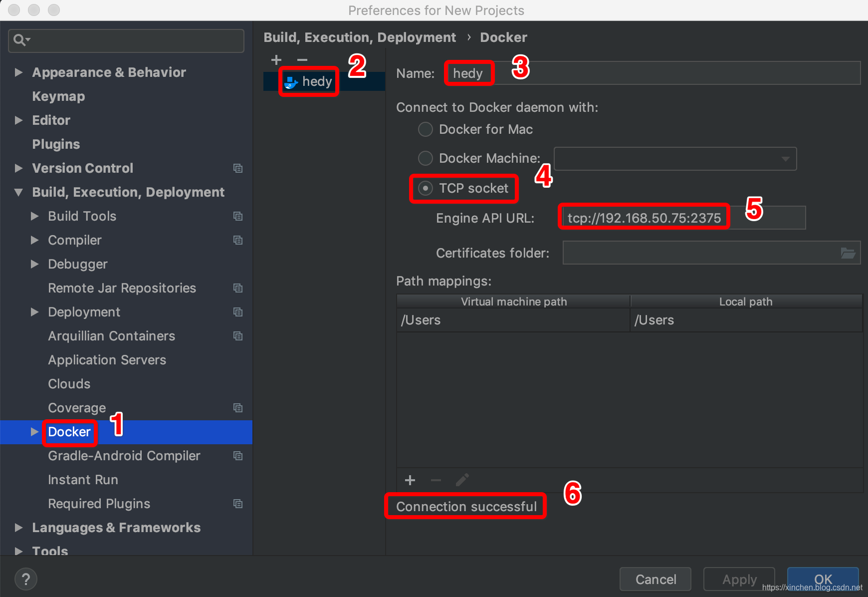The width and height of the screenshot is (868, 597).
Task: Expand Appearance & Behavior section
Action: click(x=19, y=72)
